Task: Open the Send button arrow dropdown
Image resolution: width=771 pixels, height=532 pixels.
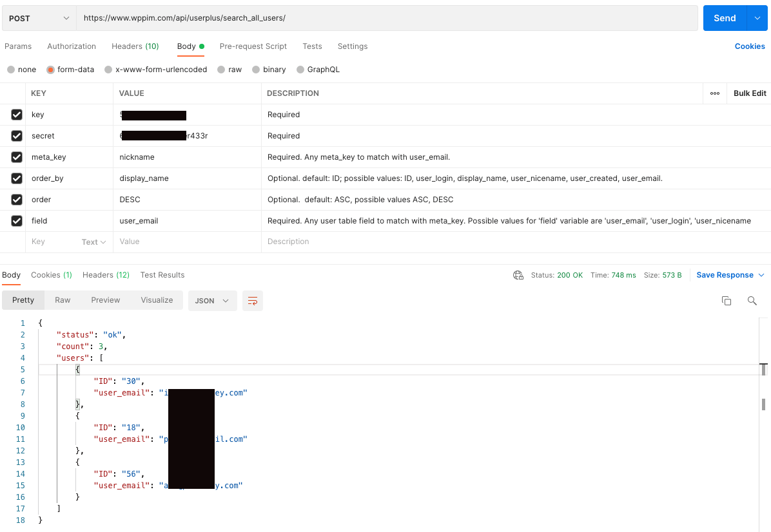Action: (757, 18)
